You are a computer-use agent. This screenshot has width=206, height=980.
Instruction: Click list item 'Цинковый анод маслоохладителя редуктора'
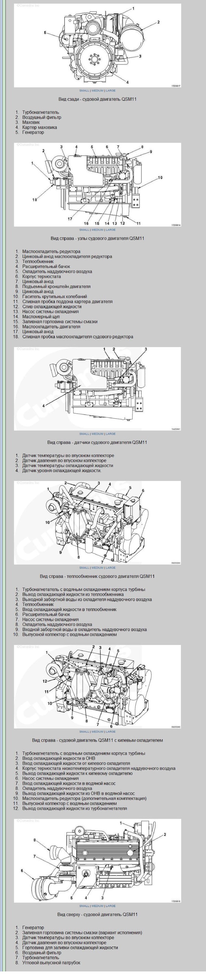[x=67, y=256]
